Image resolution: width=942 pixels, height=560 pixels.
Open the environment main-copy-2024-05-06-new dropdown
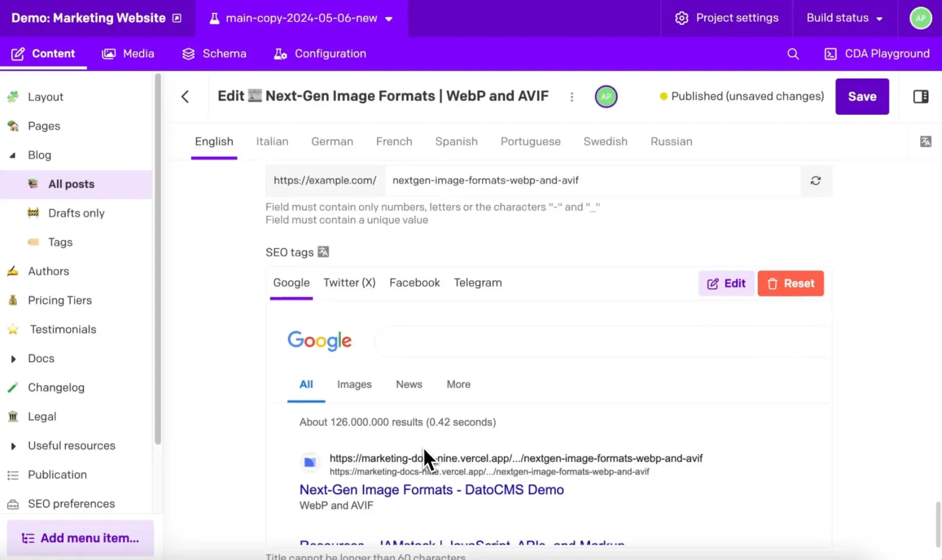tap(301, 18)
